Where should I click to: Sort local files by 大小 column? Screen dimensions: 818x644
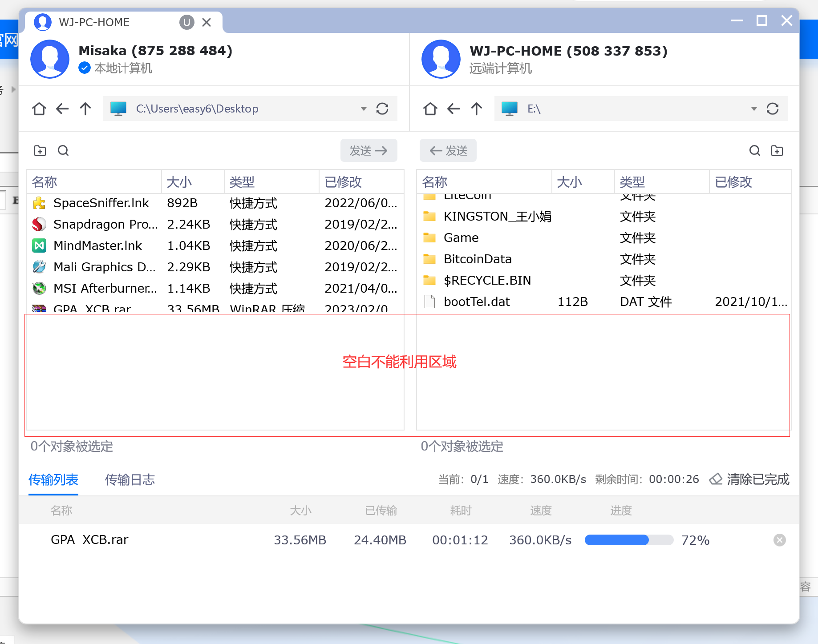point(193,182)
